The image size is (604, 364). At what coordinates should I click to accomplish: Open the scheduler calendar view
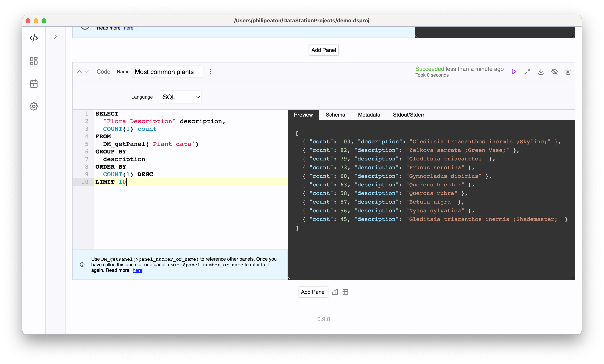pyautogui.click(x=34, y=84)
